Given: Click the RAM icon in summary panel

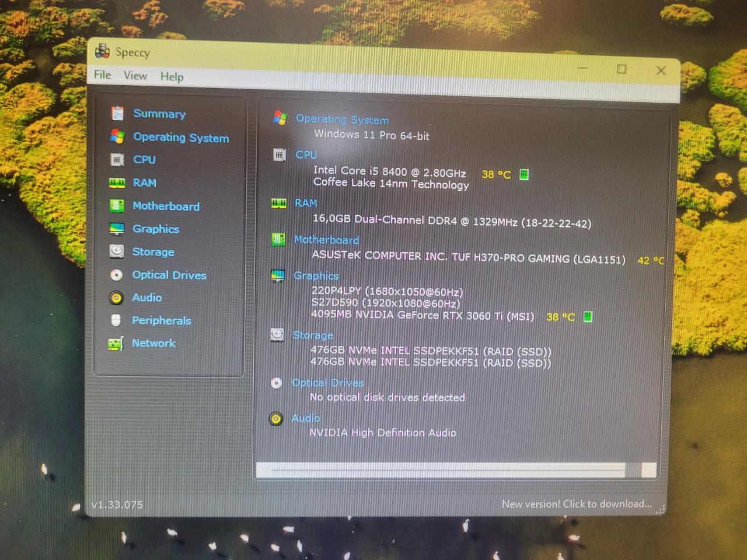Looking at the screenshot, I should 279,203.
